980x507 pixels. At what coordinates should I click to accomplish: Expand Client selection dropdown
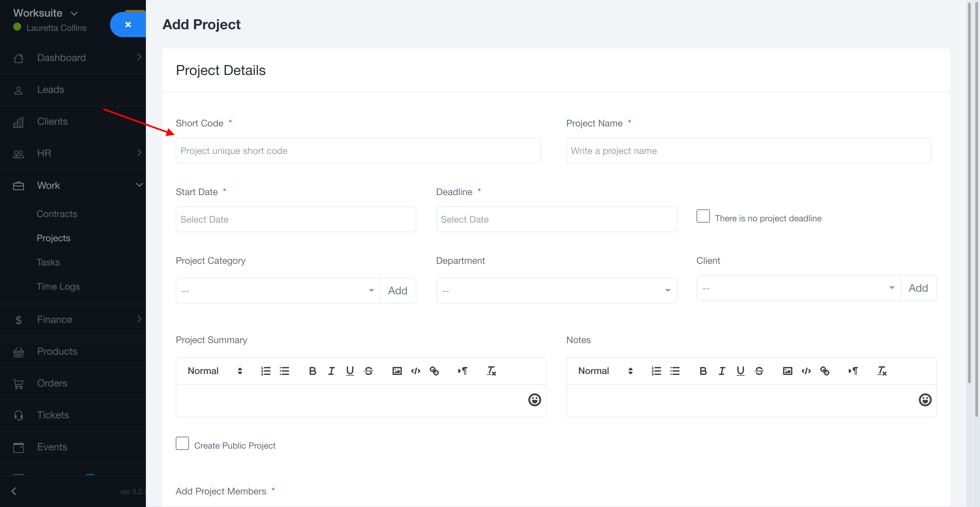[x=798, y=288]
